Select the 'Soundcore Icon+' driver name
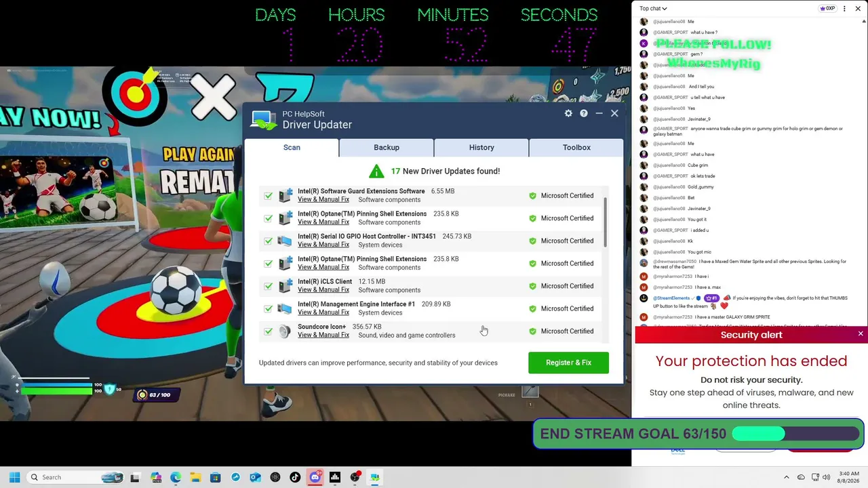Screen dimensions: 868x488 [x=321, y=327]
